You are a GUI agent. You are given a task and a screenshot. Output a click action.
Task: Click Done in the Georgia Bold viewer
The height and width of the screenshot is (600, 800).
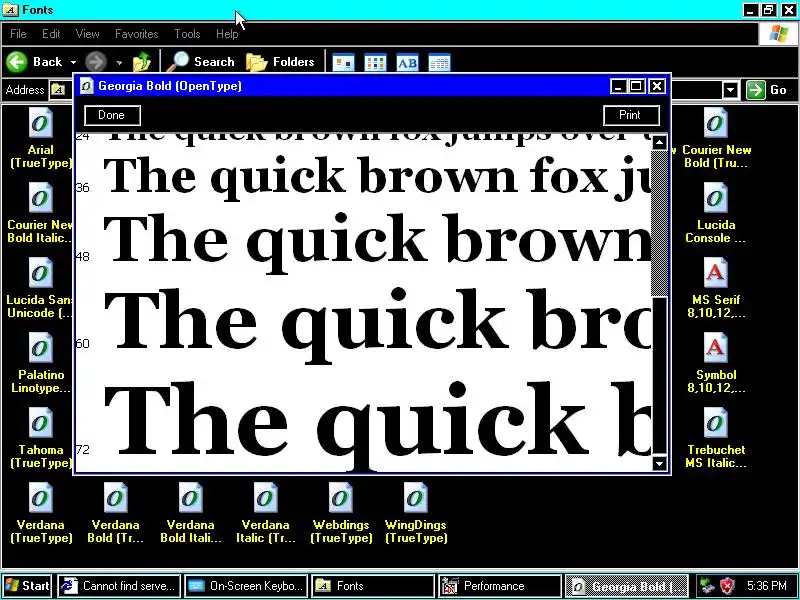tap(112, 115)
